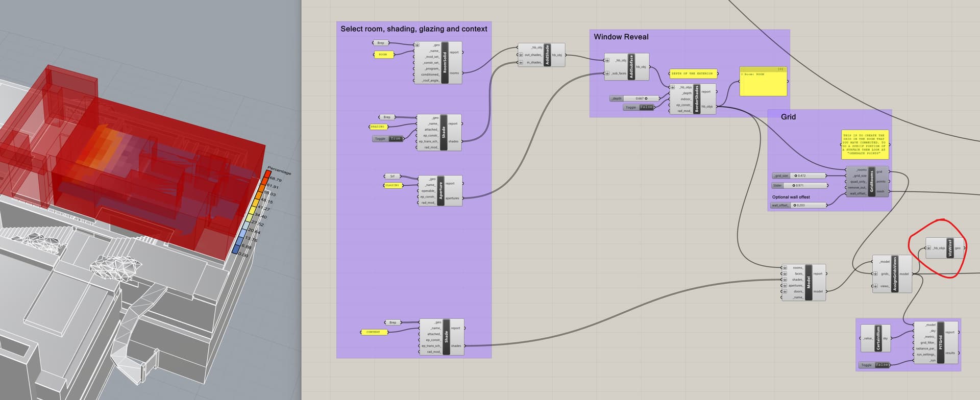
Task: Select the Brep parameter wired to RoomSolid
Action: (381, 43)
